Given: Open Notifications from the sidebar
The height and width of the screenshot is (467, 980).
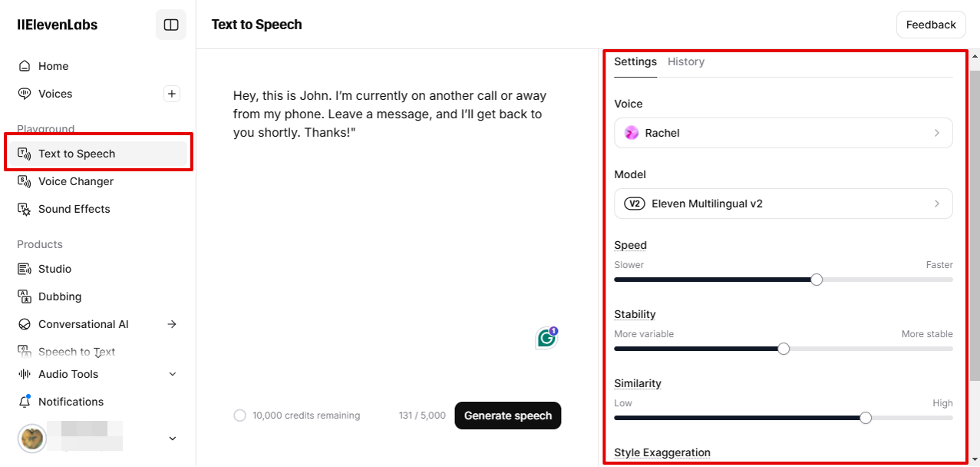Looking at the screenshot, I should click(x=71, y=402).
